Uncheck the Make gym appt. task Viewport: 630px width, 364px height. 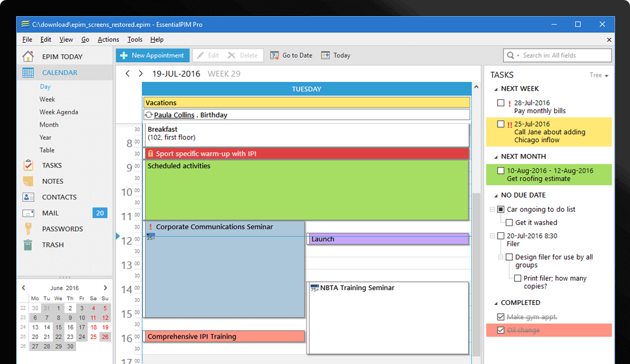pos(501,317)
